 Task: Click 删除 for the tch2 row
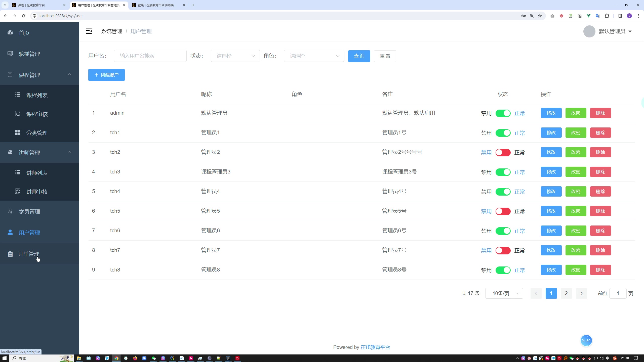600,152
